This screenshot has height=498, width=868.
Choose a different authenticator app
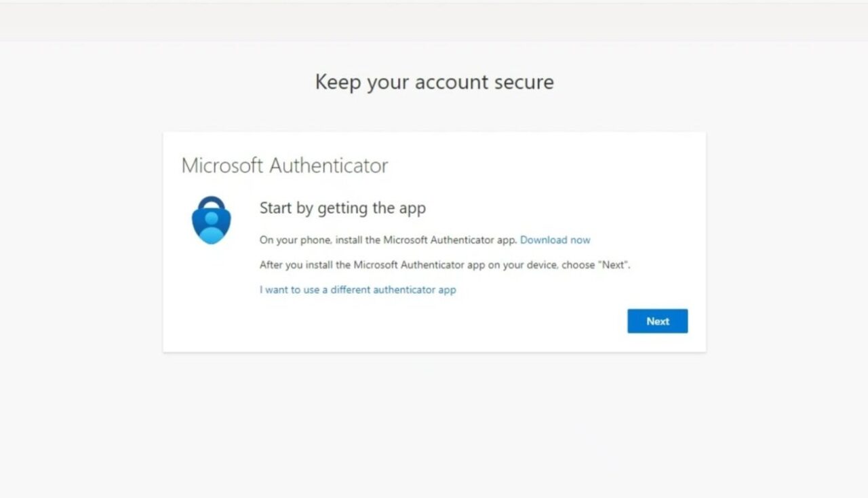pyautogui.click(x=357, y=290)
